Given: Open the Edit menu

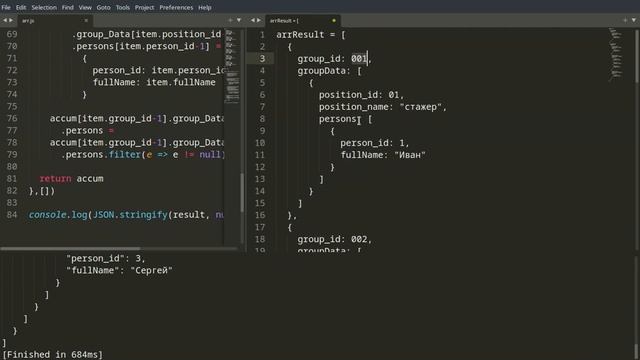Looking at the screenshot, I should pos(21,7).
